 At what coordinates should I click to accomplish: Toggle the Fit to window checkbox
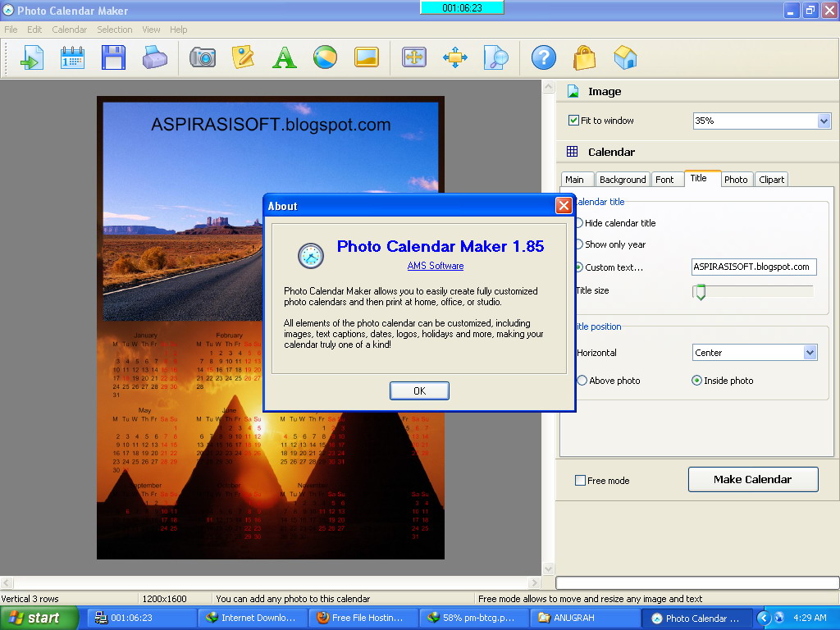(573, 121)
